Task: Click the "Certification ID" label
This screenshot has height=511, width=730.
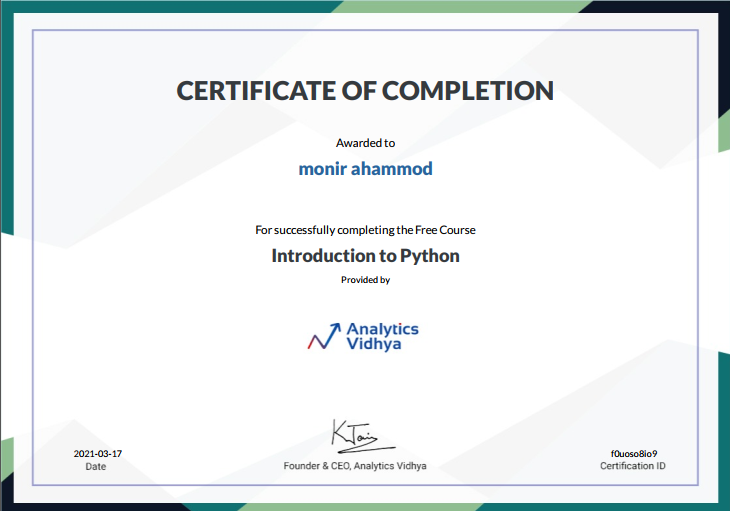Action: [x=632, y=466]
